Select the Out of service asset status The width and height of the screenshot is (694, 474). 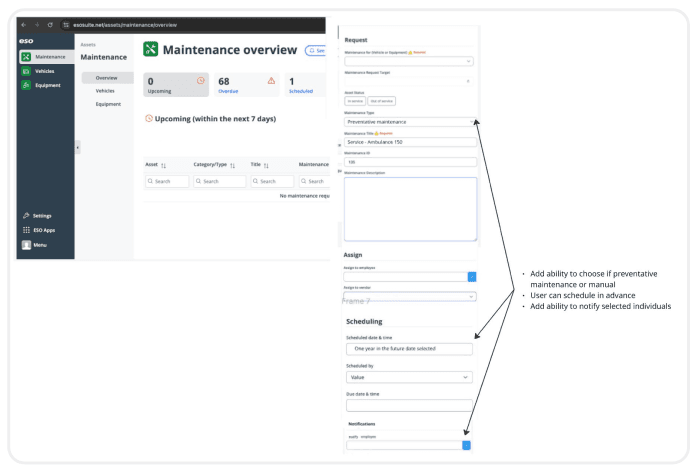(x=382, y=101)
